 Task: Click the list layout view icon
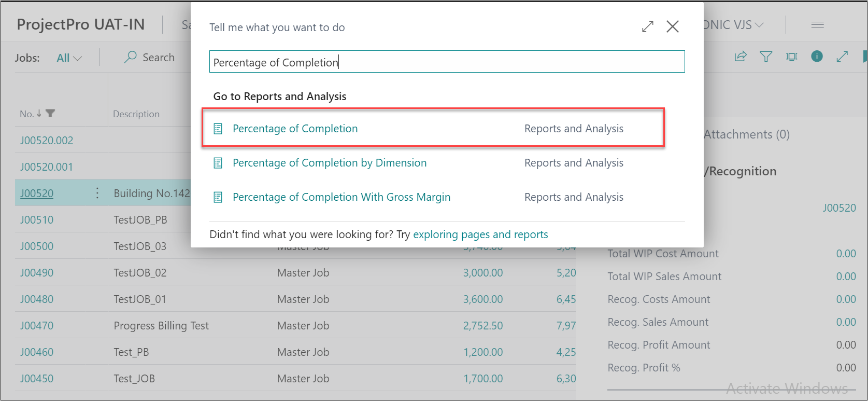791,57
